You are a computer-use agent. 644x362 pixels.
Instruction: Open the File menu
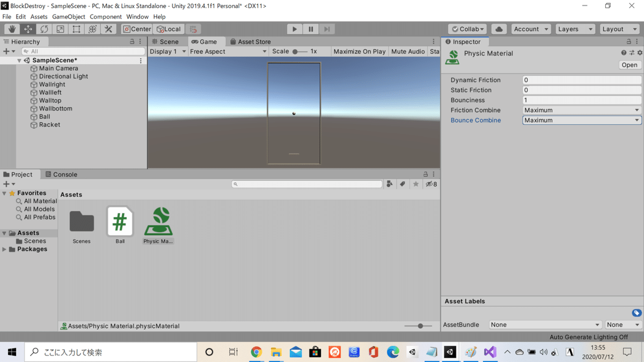6,17
